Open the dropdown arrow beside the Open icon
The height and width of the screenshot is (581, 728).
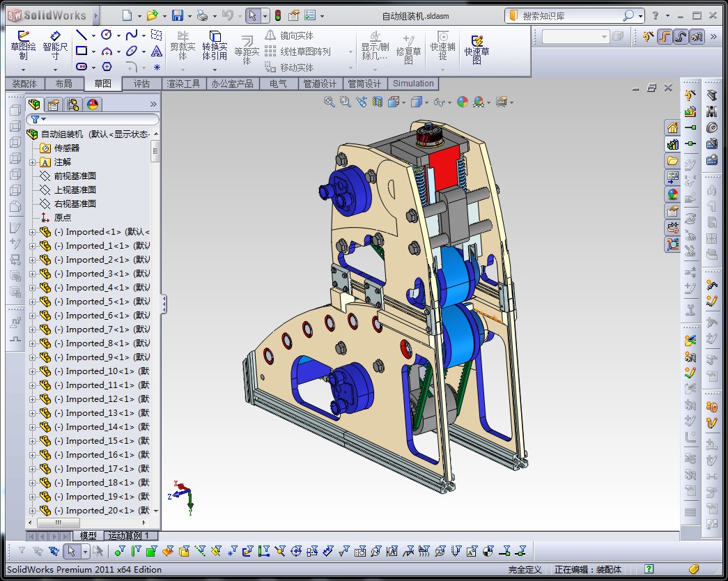point(164,15)
